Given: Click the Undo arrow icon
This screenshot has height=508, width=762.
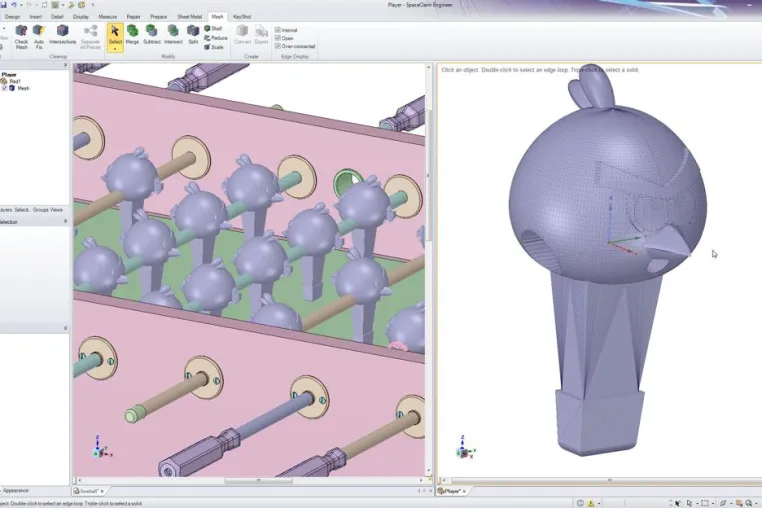Looking at the screenshot, I should coord(14,4).
